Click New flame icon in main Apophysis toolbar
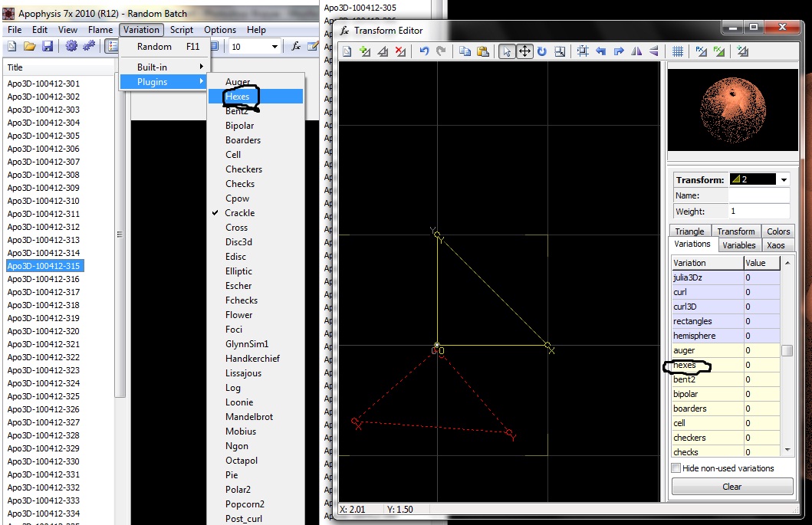 (x=12, y=47)
